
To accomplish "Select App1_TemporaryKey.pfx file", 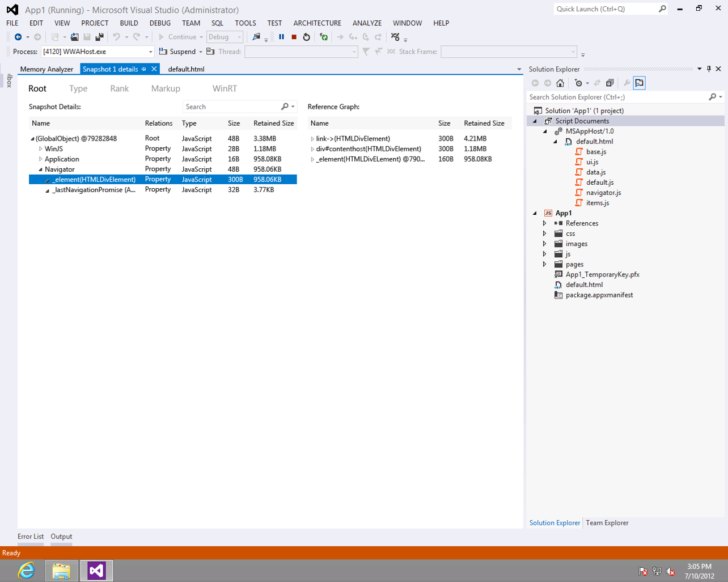I will coord(602,274).
